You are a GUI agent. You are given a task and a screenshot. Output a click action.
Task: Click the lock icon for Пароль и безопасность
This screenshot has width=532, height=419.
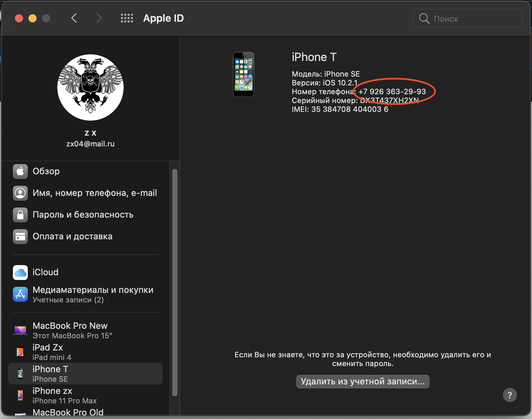20,215
